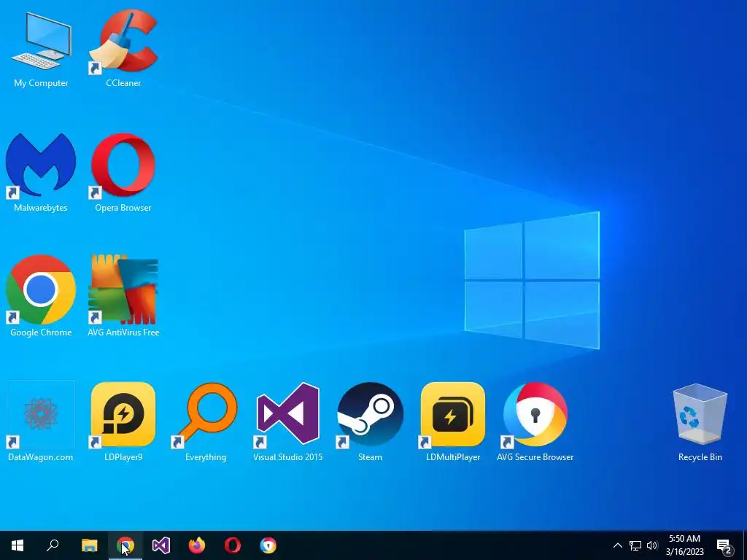Select the Everything search desktop shortcut
Screen dimensions: 747x560
206,421
